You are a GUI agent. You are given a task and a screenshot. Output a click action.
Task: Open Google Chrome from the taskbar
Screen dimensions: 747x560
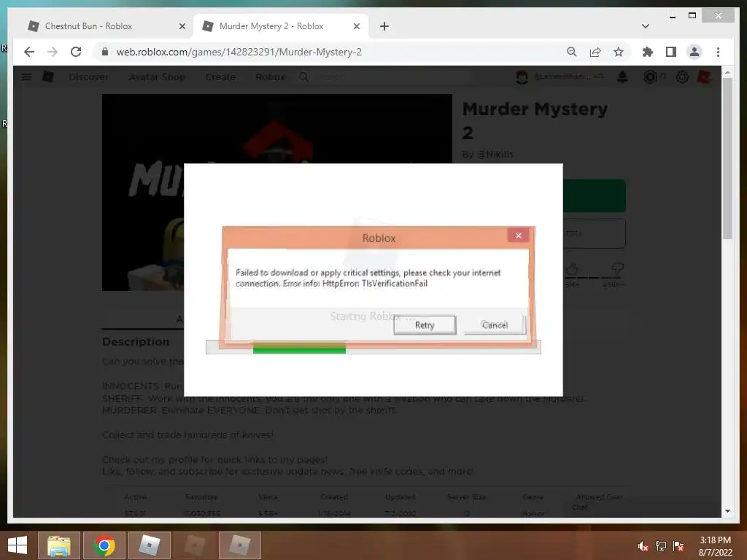point(104,545)
